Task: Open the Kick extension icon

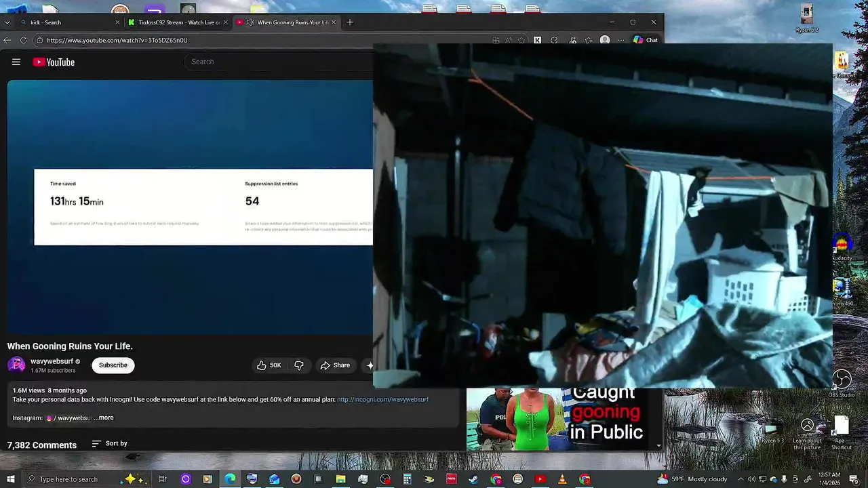Action: [x=538, y=40]
